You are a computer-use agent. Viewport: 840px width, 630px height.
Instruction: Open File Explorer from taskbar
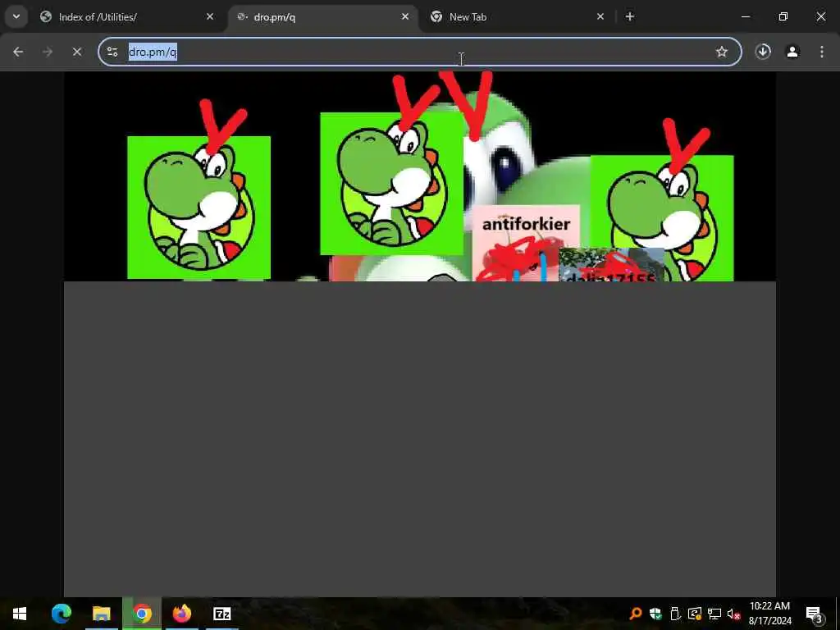tap(101, 614)
